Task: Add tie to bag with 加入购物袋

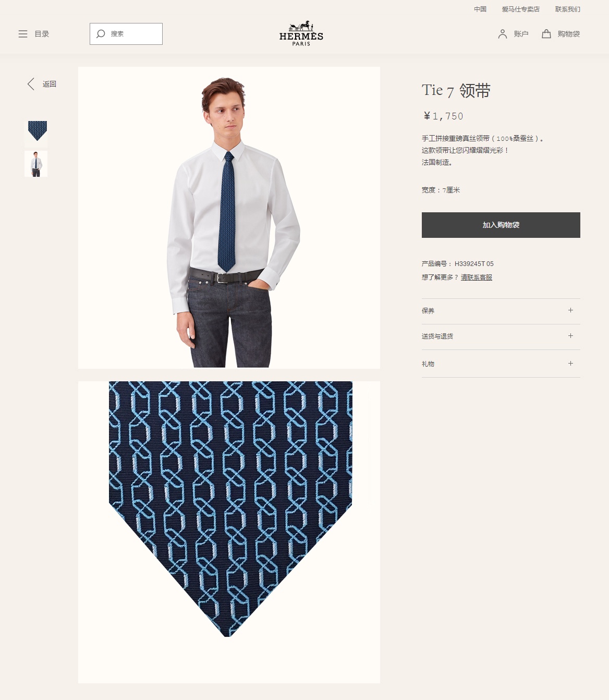Action: click(x=501, y=225)
